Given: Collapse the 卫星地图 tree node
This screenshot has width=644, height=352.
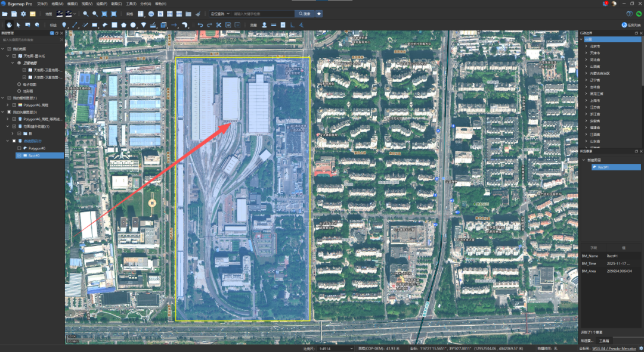Looking at the screenshot, I should point(13,63).
